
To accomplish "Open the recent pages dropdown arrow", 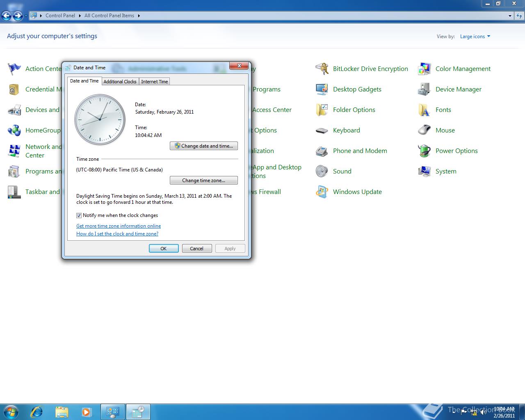I will (x=26, y=16).
